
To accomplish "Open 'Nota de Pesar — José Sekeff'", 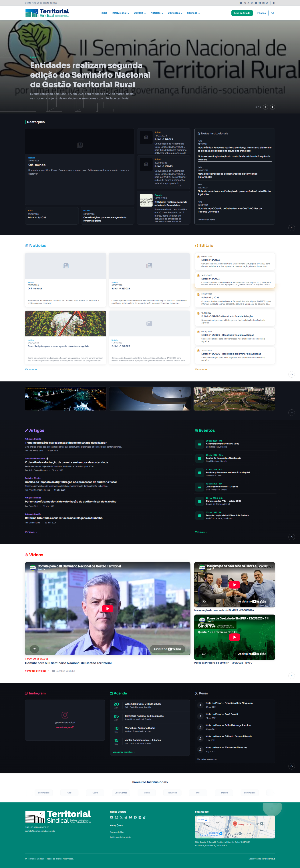I will coord(222,714).
